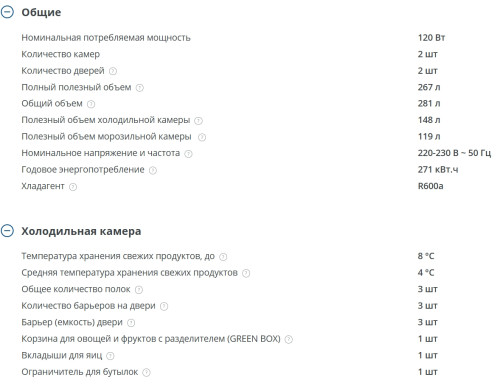
Task: Open help for Средняя температура хранения свежих продуктов
Action: coord(246,273)
